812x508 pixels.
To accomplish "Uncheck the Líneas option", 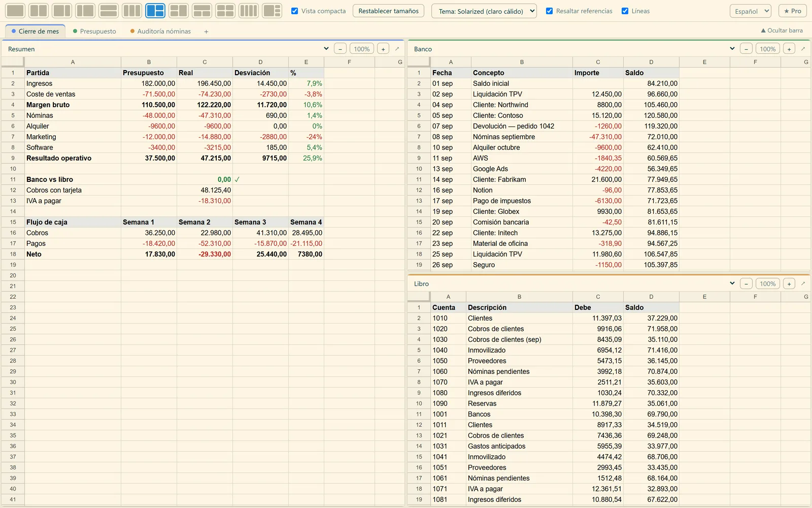I will click(x=625, y=11).
